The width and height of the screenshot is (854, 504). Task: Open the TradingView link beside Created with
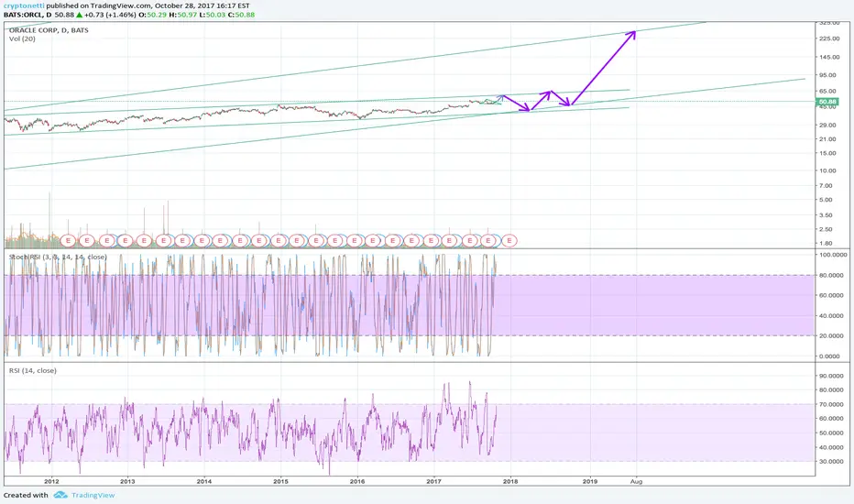93,495
